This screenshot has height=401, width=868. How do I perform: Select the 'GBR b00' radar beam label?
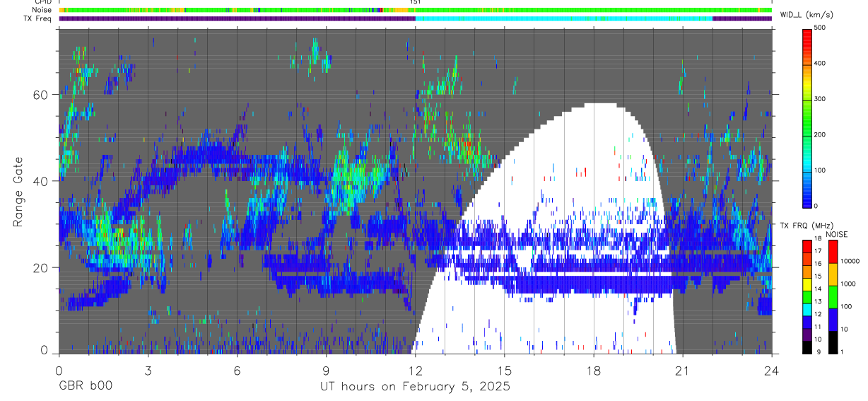pyautogui.click(x=85, y=387)
